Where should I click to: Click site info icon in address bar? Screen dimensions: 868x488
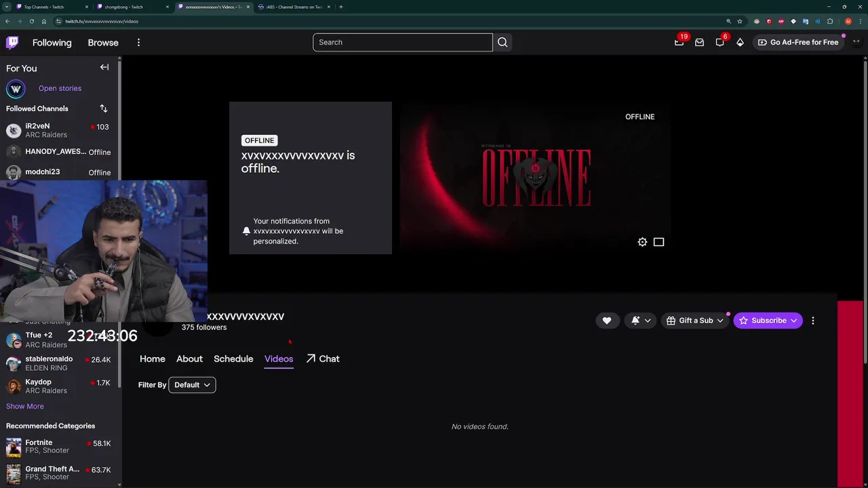coord(58,21)
